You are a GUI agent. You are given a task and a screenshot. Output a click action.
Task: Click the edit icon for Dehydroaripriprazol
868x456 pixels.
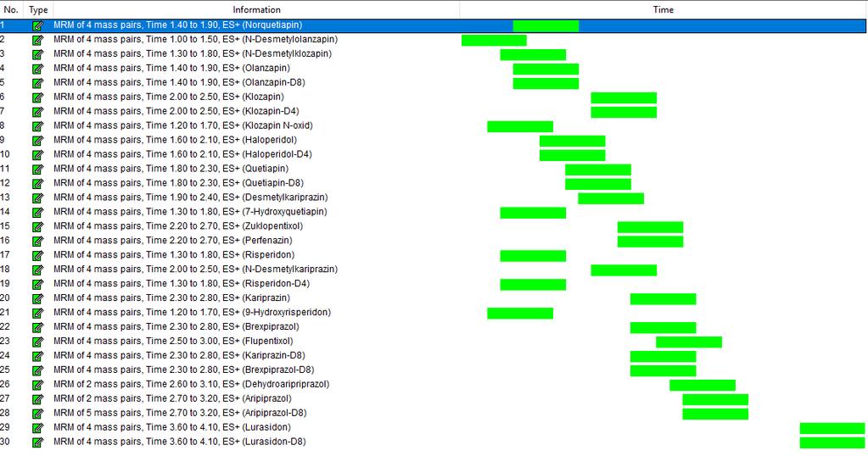37,385
